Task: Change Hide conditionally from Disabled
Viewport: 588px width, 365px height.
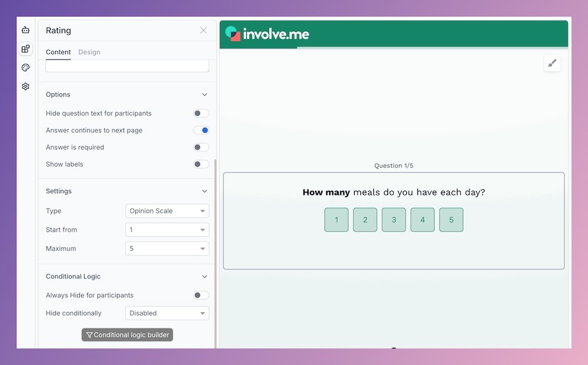Action: pos(167,313)
